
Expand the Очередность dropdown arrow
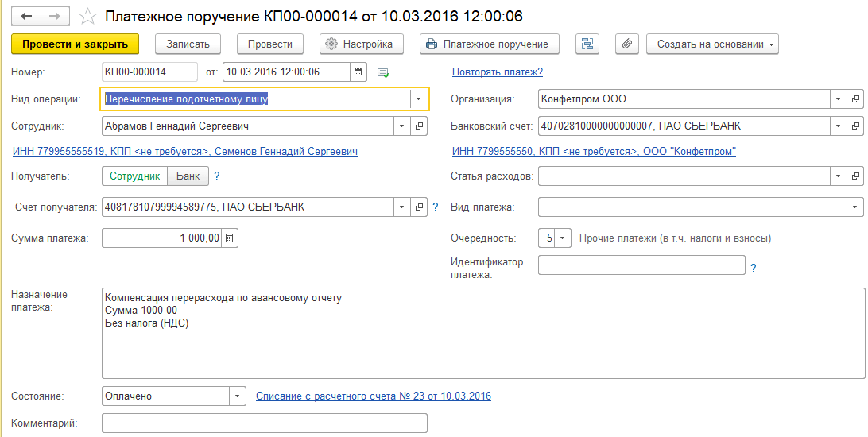pos(563,238)
